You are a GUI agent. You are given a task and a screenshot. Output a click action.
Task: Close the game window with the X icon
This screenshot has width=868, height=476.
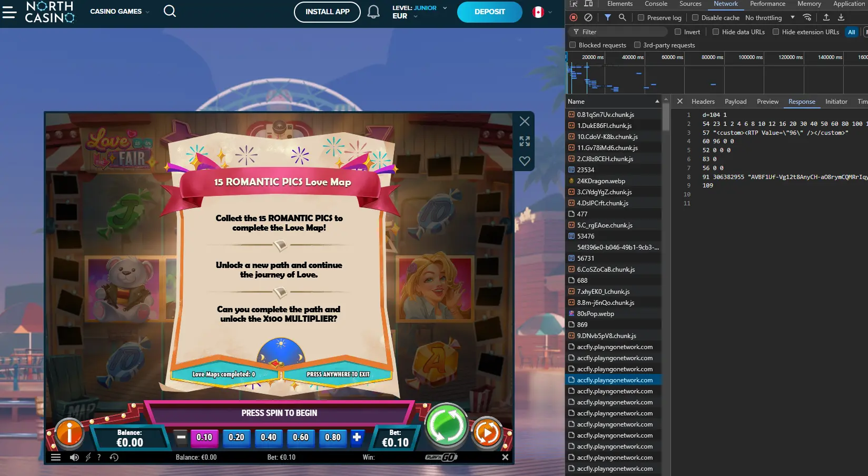525,121
